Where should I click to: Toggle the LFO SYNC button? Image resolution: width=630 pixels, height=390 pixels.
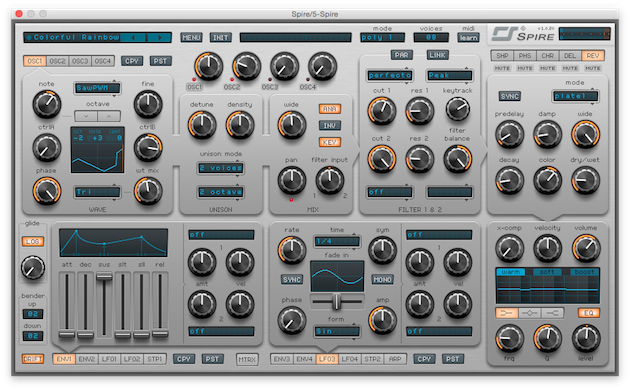[292, 279]
